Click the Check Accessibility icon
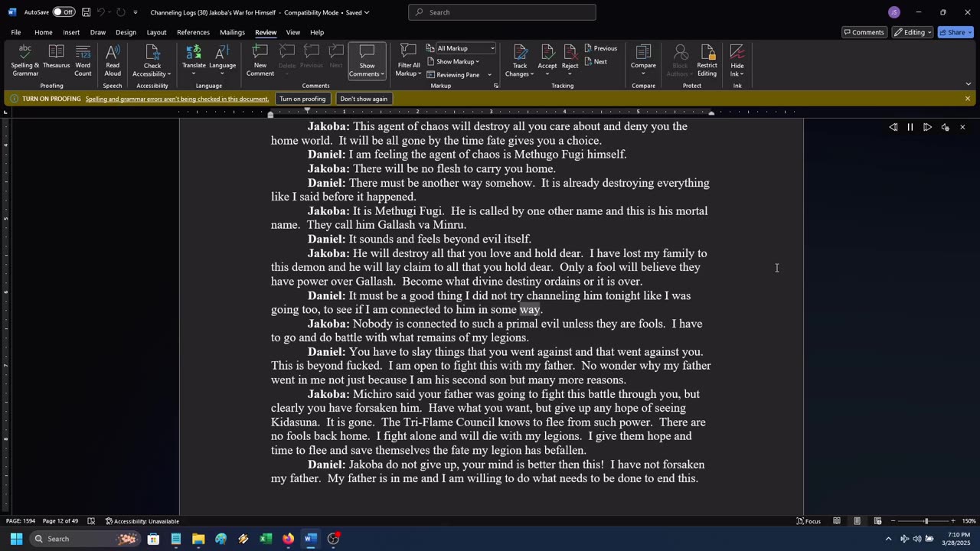 pos(152,53)
